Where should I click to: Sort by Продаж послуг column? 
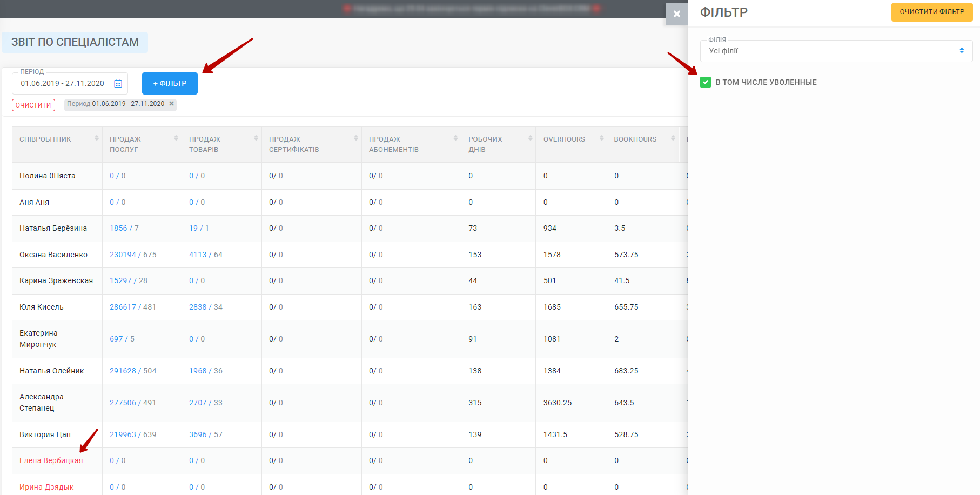tap(176, 138)
